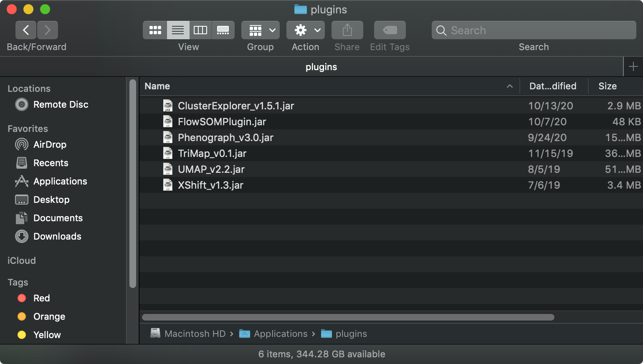Open the AirDrop sidebar item
Image resolution: width=643 pixels, height=364 pixels.
point(49,144)
